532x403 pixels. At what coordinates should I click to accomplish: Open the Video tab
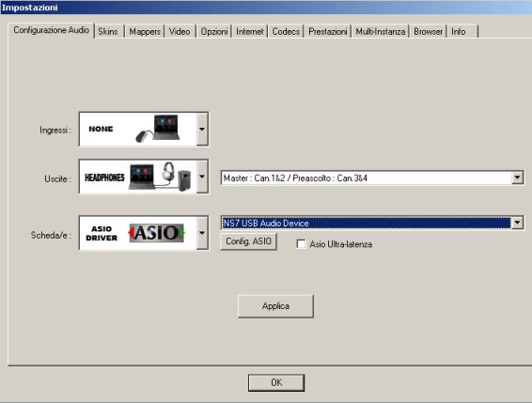pyautogui.click(x=180, y=32)
